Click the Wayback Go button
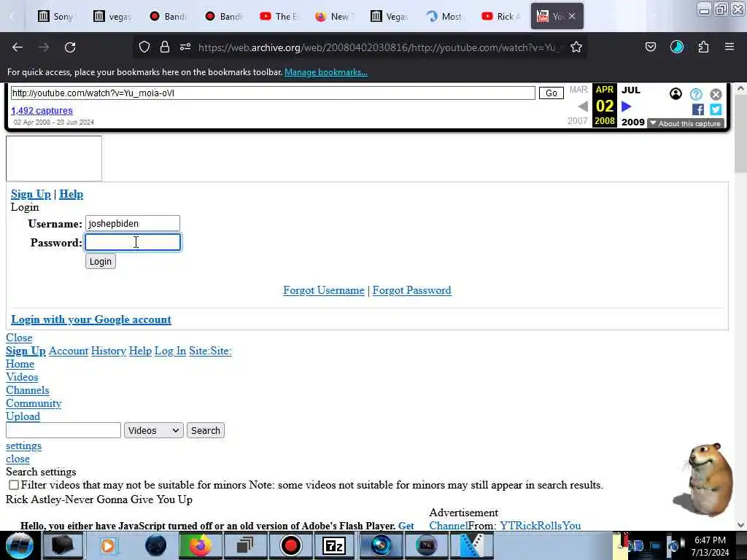747x560 pixels. (x=551, y=93)
